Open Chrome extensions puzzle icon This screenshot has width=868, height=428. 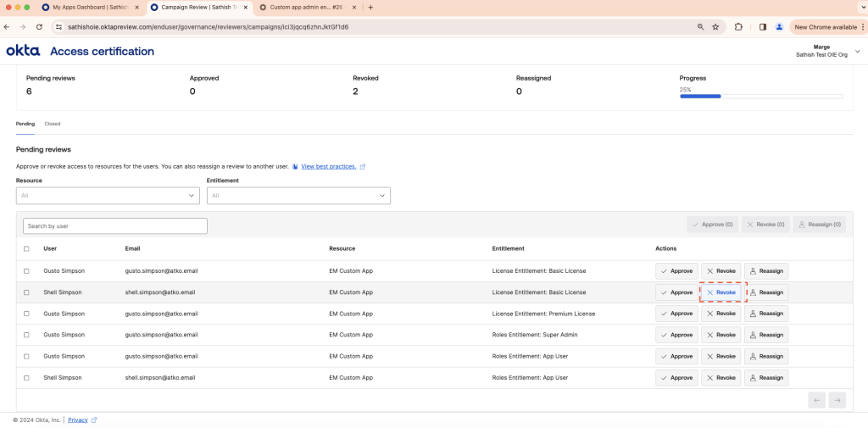738,27
